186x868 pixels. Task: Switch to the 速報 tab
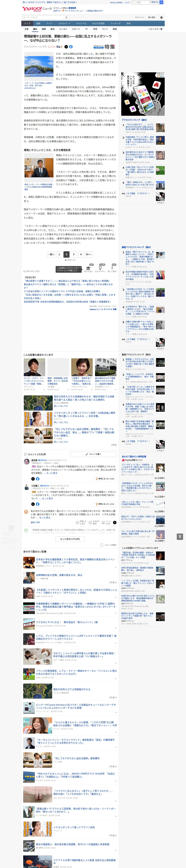(x=38, y=24)
